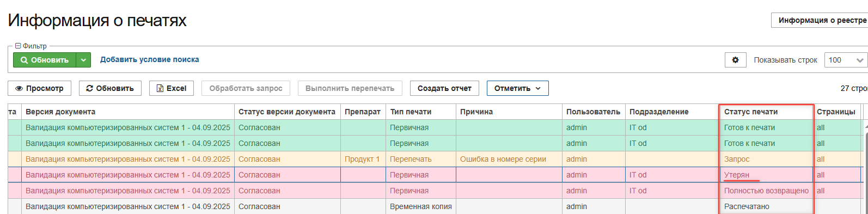
Task: Open the gear settings button
Action: [x=735, y=60]
